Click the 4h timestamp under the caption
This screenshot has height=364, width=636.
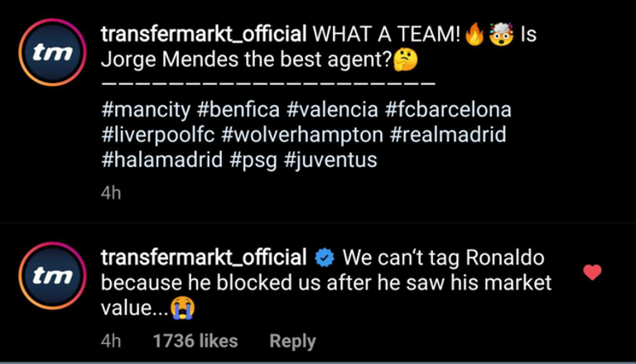[x=111, y=193]
